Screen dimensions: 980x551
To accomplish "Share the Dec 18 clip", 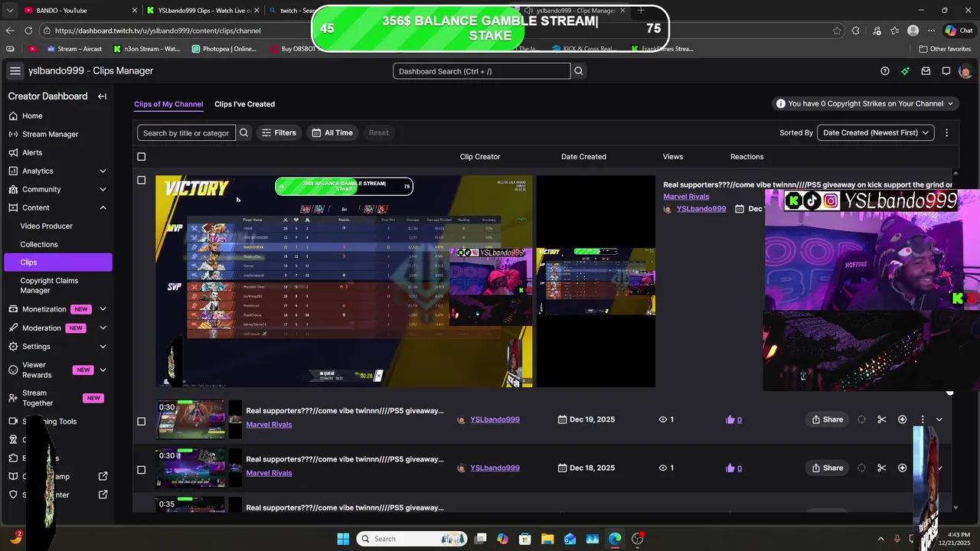I will (x=828, y=468).
